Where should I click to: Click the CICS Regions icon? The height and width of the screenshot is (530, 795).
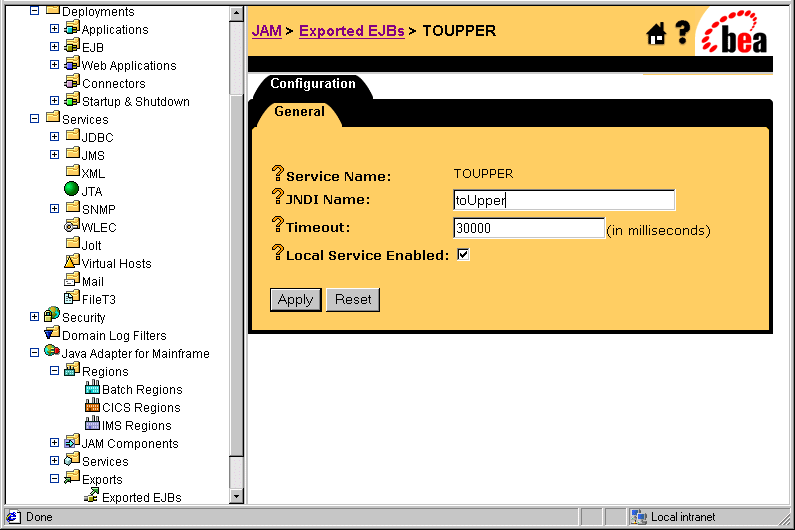(x=92, y=405)
